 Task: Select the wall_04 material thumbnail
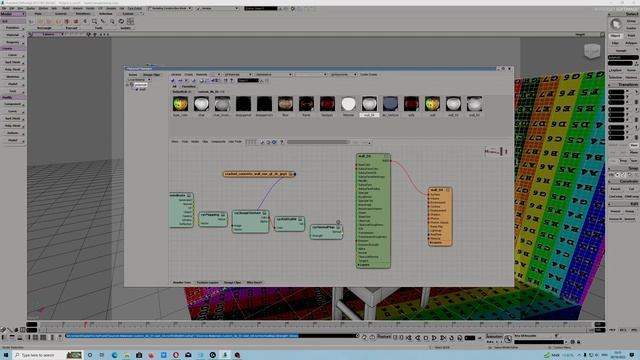(369, 104)
